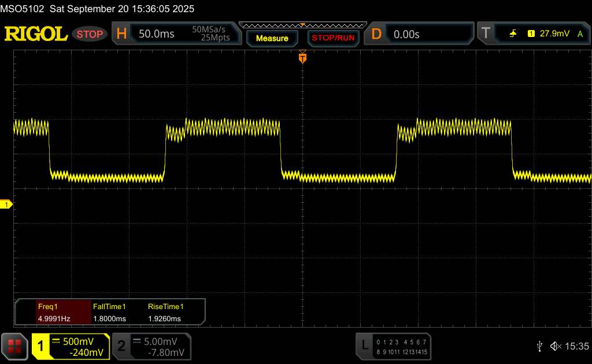Open the 50.0ms timebase scale setting
This screenshot has width=592, height=364.
tap(157, 34)
